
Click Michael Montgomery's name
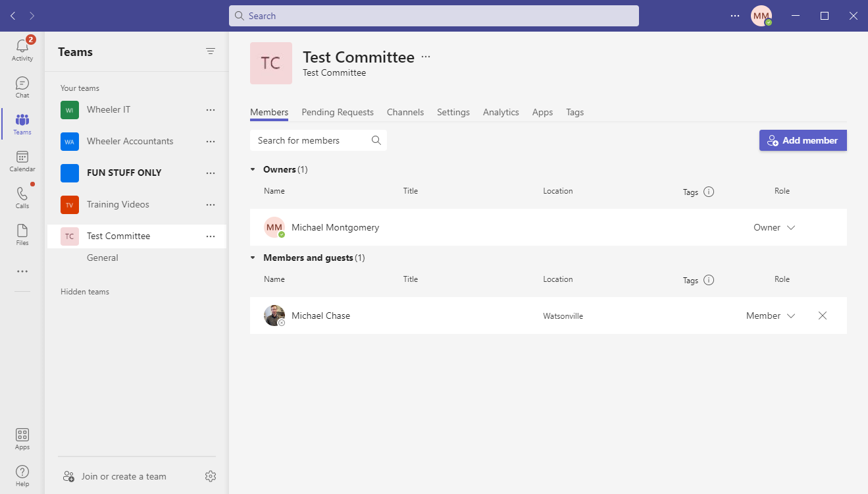(x=335, y=227)
